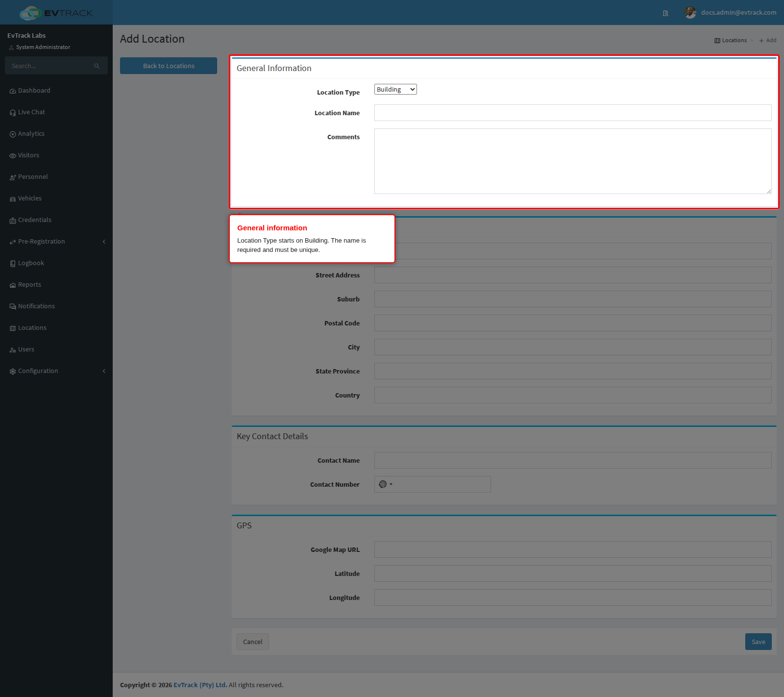
Task: Focus the Location Name input field
Action: tap(573, 113)
